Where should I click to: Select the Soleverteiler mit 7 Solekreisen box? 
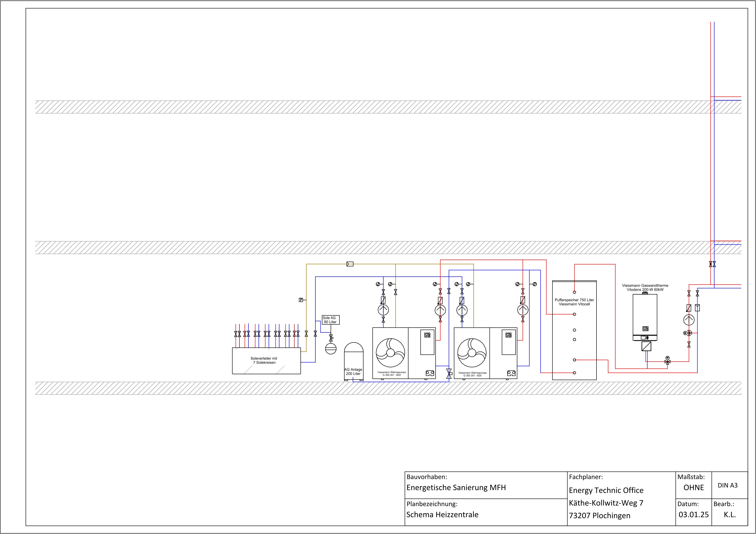pyautogui.click(x=266, y=361)
